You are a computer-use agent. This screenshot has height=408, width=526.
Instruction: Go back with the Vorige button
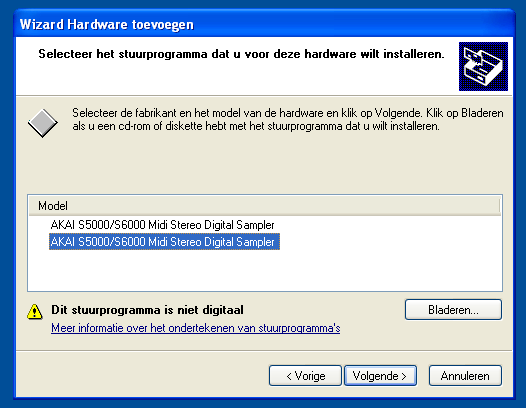(305, 376)
